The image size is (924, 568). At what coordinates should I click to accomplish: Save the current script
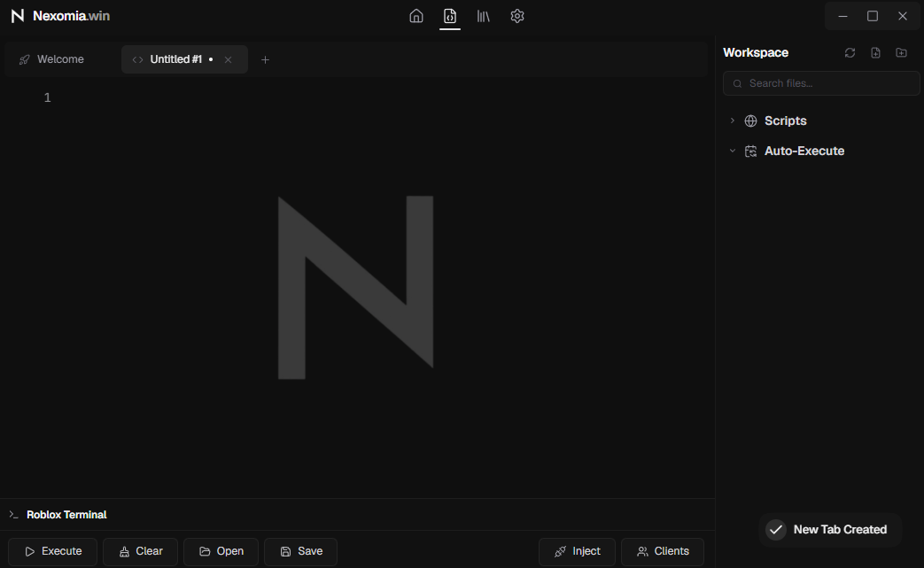pyautogui.click(x=300, y=551)
